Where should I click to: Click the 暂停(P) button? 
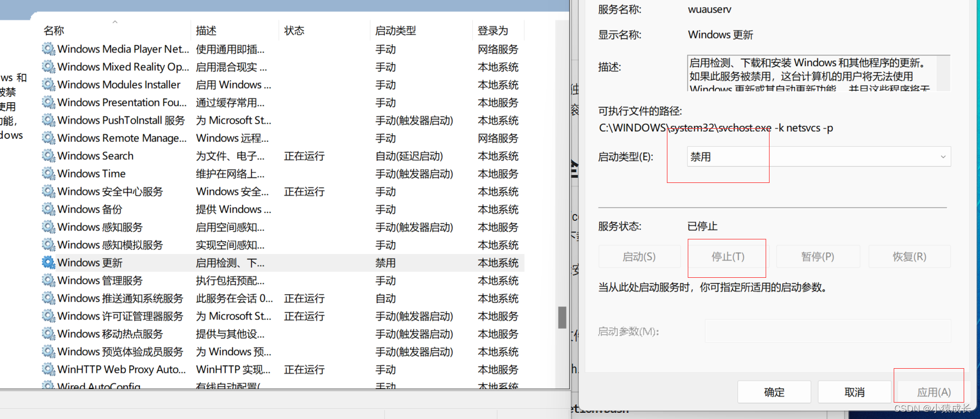point(818,256)
